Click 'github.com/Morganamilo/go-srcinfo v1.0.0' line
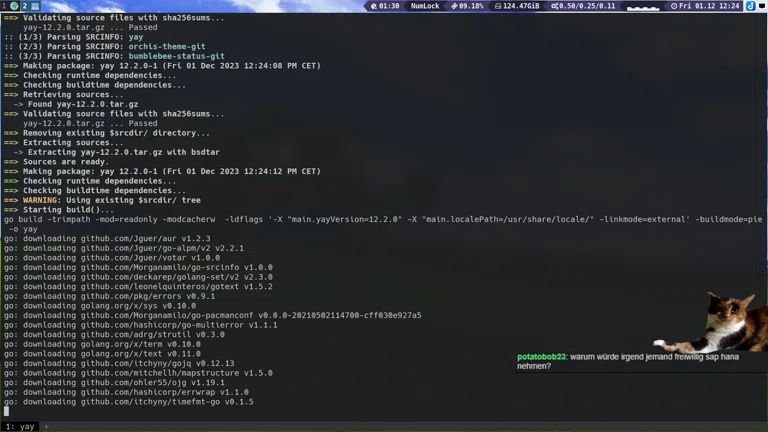The width and height of the screenshot is (768, 432). (139, 267)
